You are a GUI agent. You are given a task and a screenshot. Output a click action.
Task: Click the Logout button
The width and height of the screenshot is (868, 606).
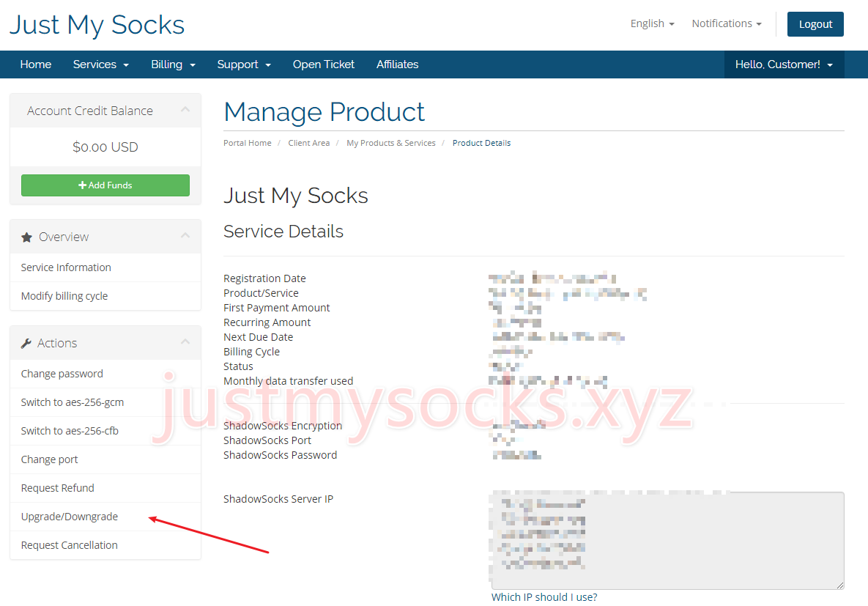click(815, 24)
